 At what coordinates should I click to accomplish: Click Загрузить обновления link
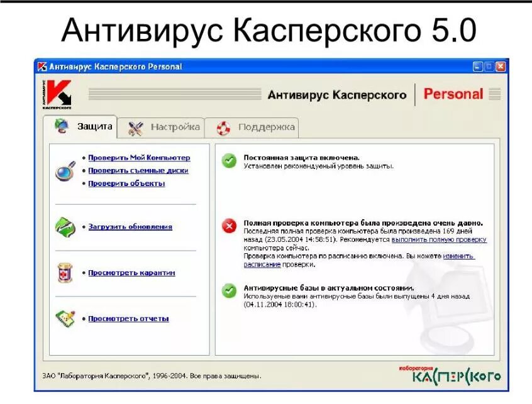tap(130, 227)
